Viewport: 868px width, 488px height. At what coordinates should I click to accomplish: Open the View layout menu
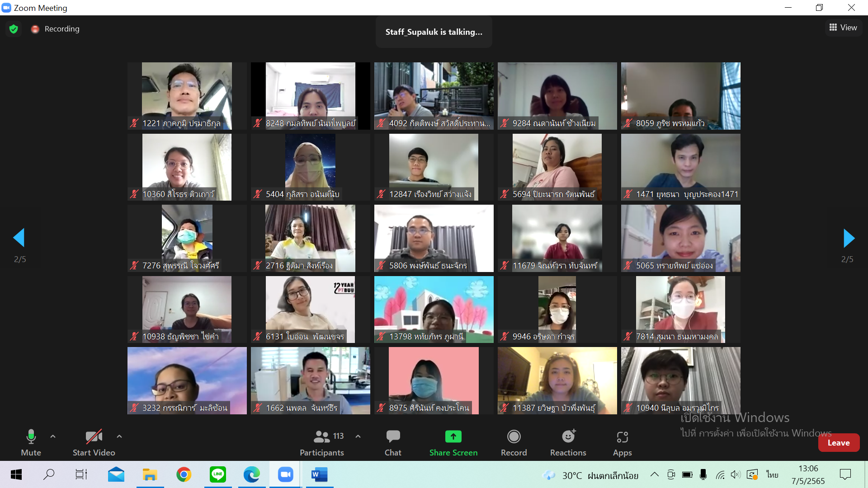843,28
